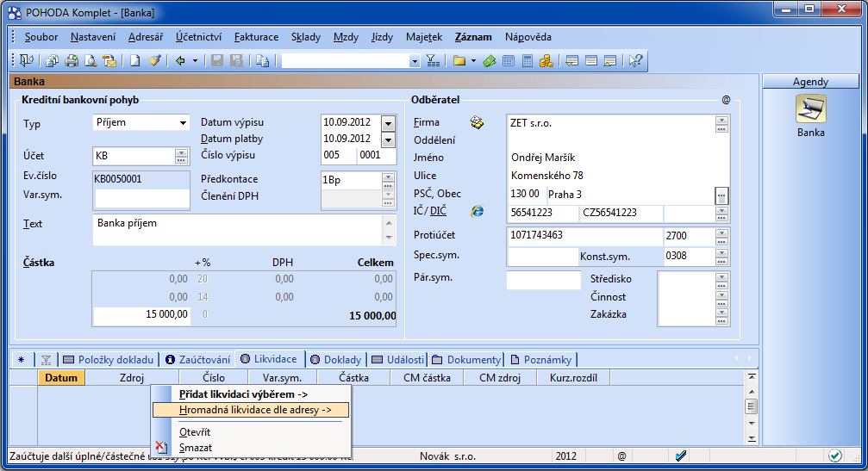The image size is (868, 471).
Task: Choose Otevřít in context menu
Action: pos(252,432)
